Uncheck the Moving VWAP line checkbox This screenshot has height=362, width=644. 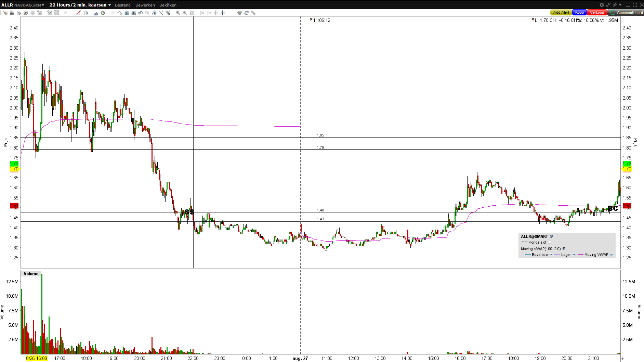612,255
